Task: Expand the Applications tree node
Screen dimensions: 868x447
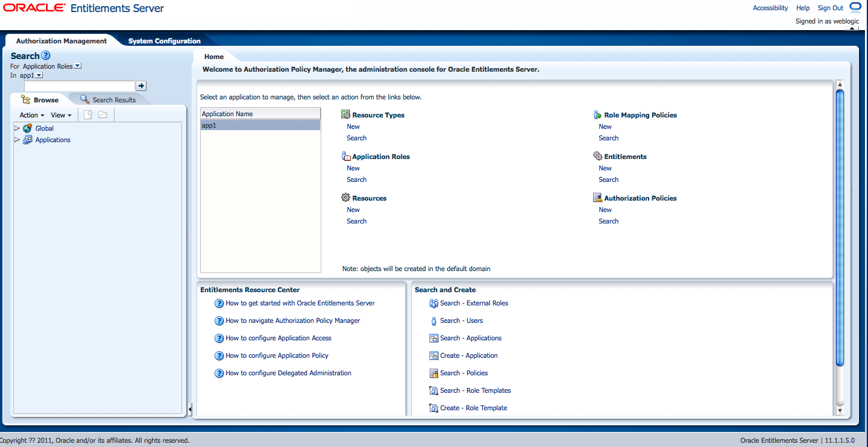Action: [17, 140]
